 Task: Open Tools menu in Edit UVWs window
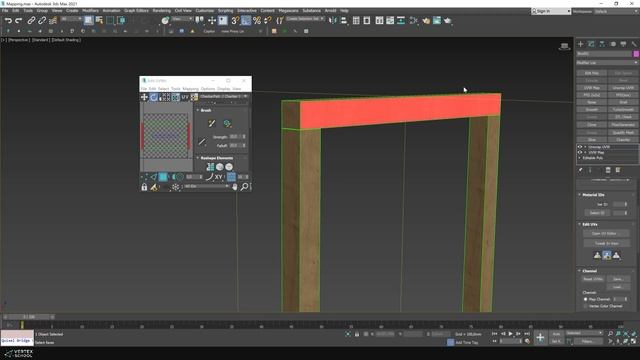tap(176, 89)
